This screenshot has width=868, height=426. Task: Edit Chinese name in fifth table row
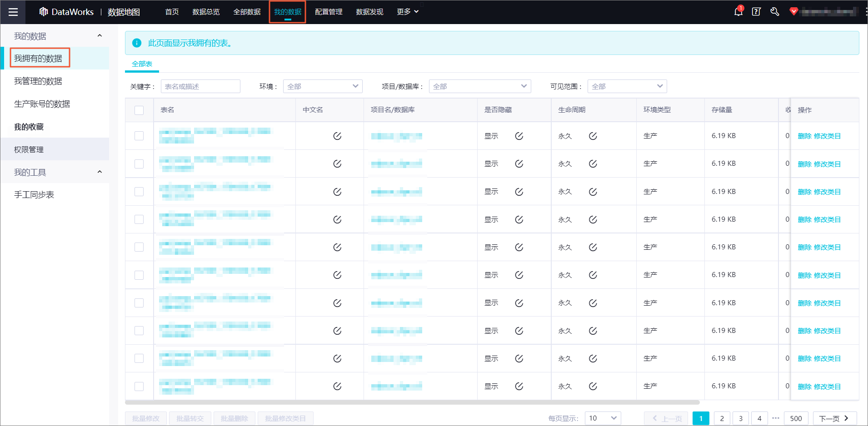337,247
